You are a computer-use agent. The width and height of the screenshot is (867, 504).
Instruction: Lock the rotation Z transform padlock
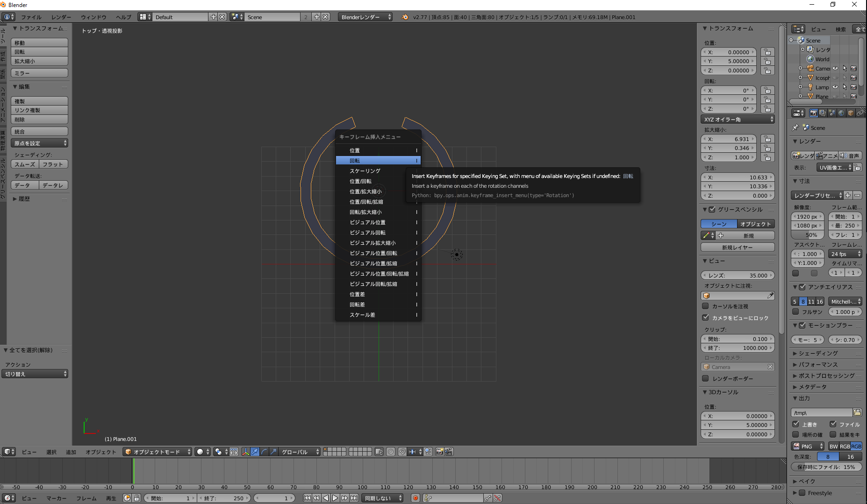tap(767, 109)
